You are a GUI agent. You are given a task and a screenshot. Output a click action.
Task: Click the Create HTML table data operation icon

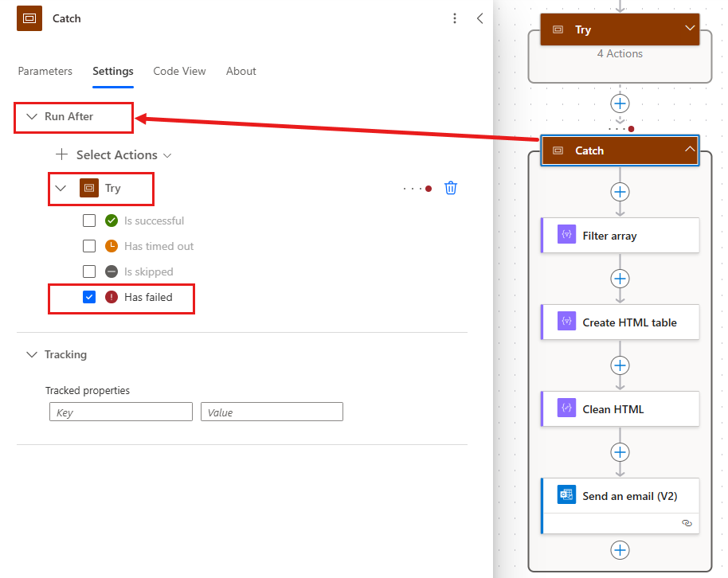(566, 322)
